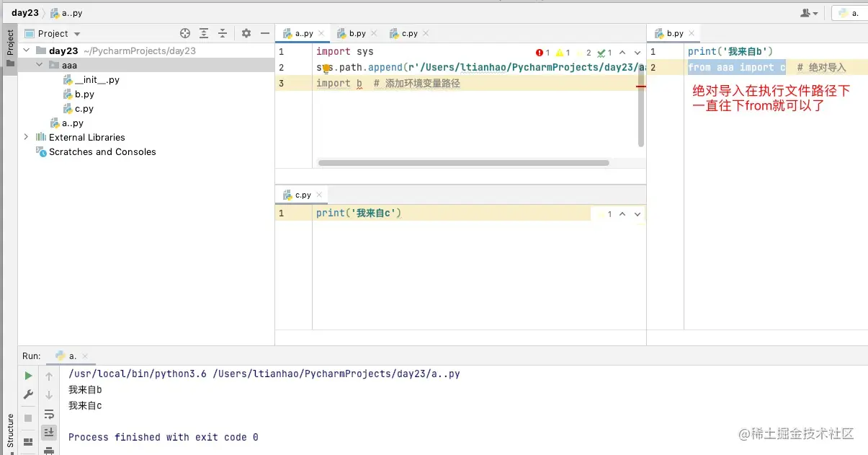Rerun the a. script in Run panel

[28, 376]
